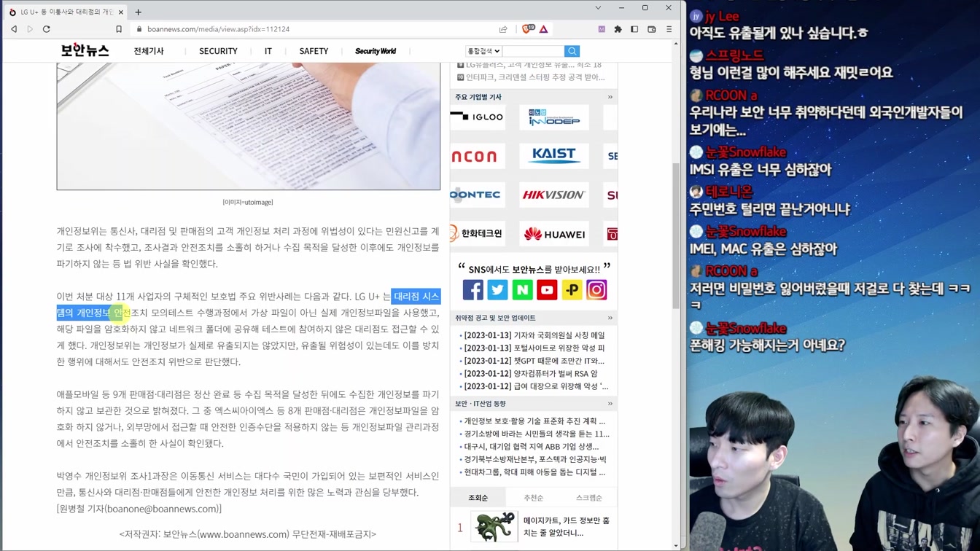Open 경기소방에 바라는 시민들의 생각 link

(x=537, y=434)
